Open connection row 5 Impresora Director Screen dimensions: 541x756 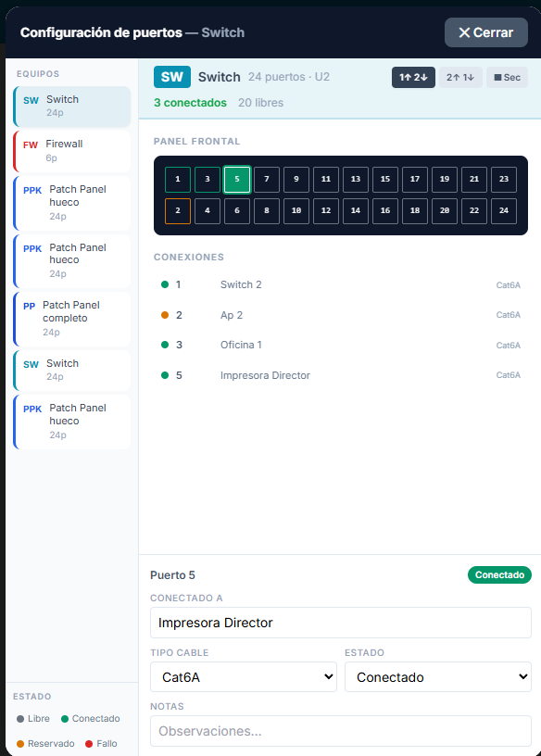(x=340, y=375)
